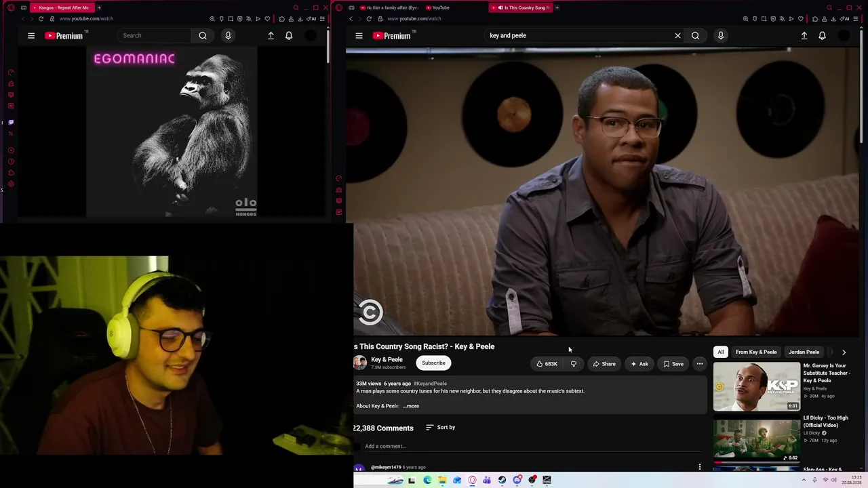Click the @mikeym1479 commenter name
The width and height of the screenshot is (868, 488).
point(386,467)
